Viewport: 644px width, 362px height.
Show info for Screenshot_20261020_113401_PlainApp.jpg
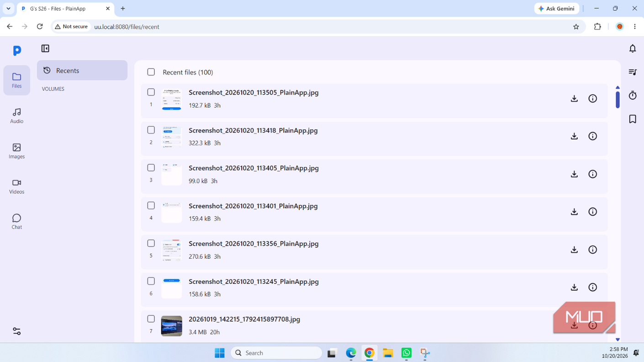592,212
